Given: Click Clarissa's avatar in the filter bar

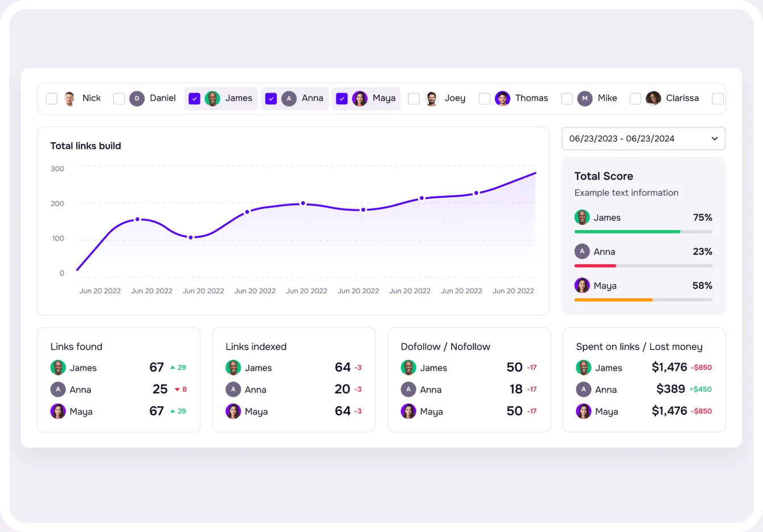Looking at the screenshot, I should pos(654,99).
